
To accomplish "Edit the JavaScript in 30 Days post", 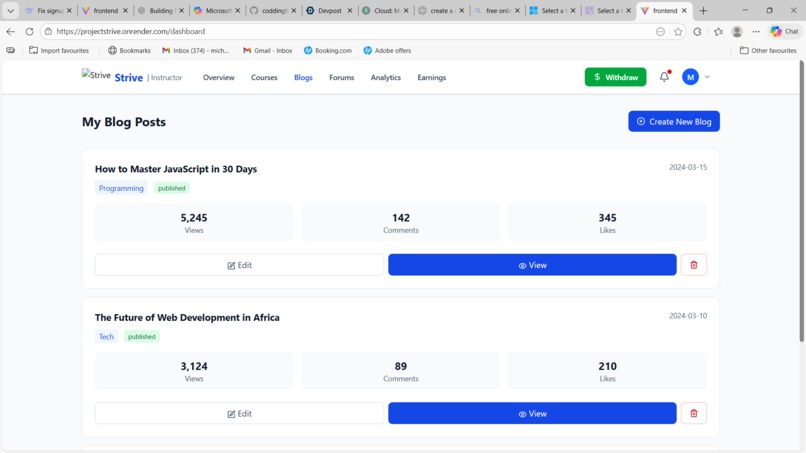I will tap(239, 265).
